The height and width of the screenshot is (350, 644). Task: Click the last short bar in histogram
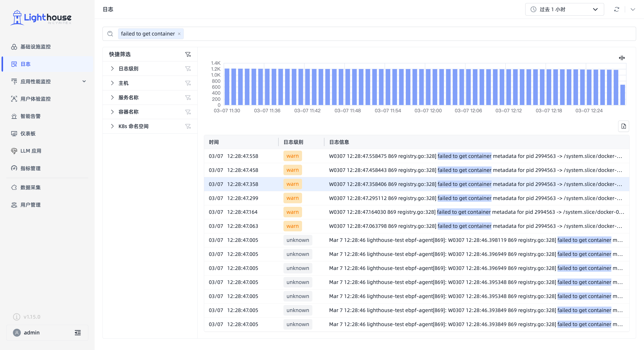click(623, 95)
